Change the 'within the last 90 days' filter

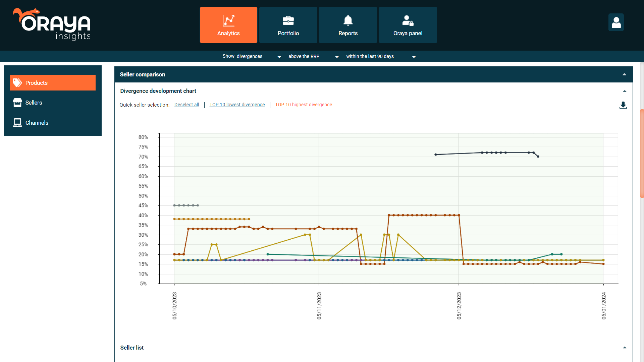click(414, 56)
